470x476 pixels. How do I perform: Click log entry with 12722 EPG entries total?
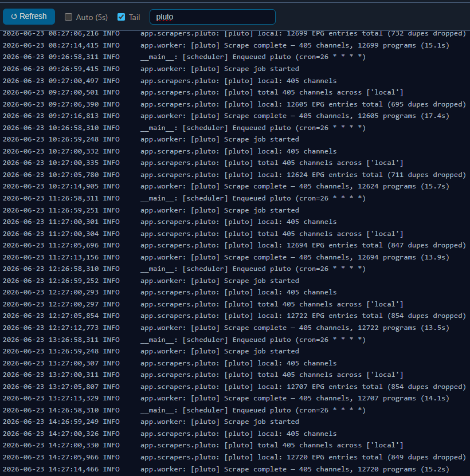click(234, 316)
